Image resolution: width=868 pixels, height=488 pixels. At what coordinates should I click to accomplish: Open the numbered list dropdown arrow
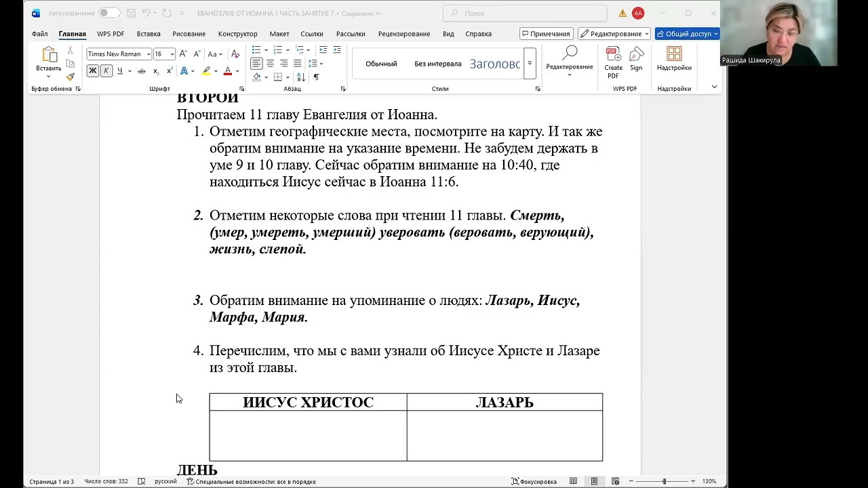(288, 50)
